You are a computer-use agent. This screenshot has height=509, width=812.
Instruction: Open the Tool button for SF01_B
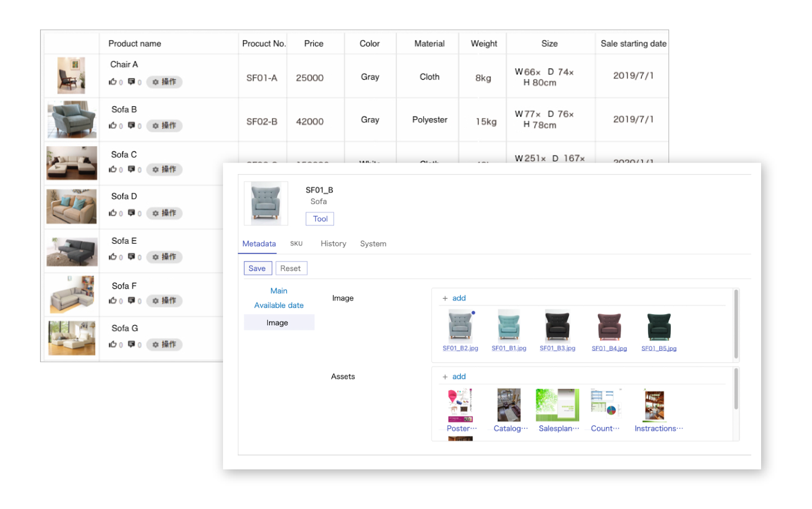pyautogui.click(x=320, y=219)
